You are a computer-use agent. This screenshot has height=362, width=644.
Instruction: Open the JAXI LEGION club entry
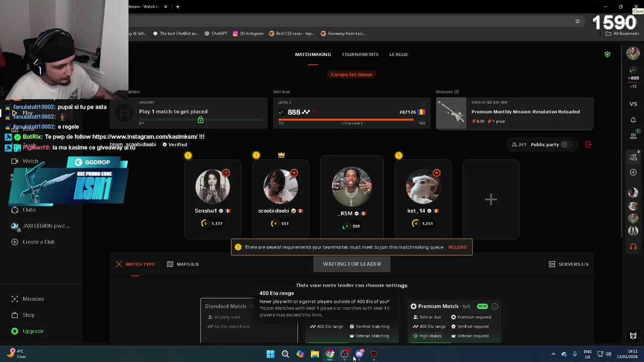coord(41,226)
